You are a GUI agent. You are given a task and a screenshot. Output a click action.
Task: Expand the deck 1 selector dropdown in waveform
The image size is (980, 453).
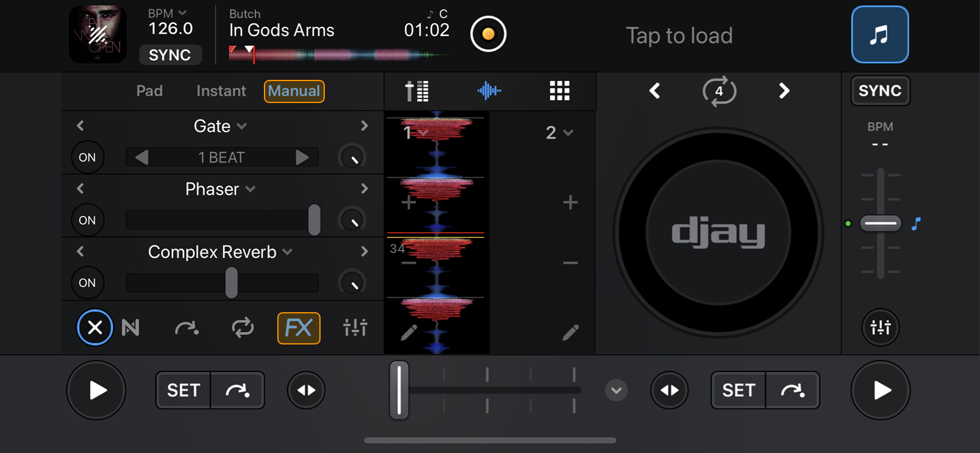[416, 132]
